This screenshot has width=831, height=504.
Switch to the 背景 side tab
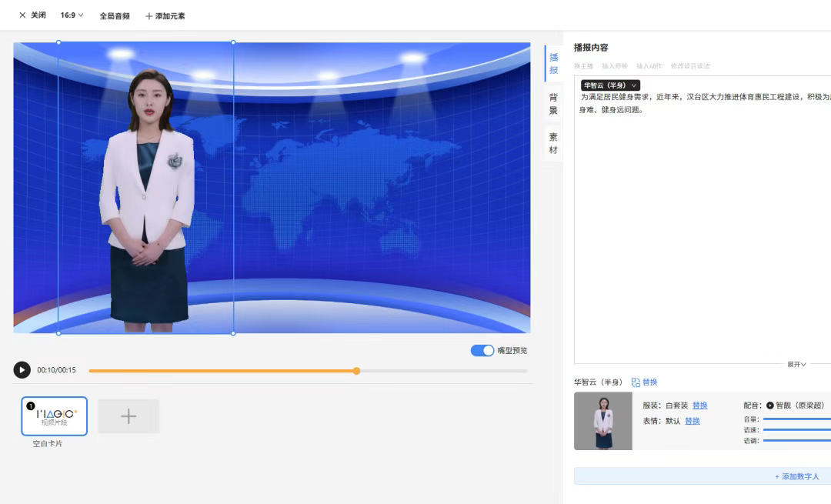[553, 104]
